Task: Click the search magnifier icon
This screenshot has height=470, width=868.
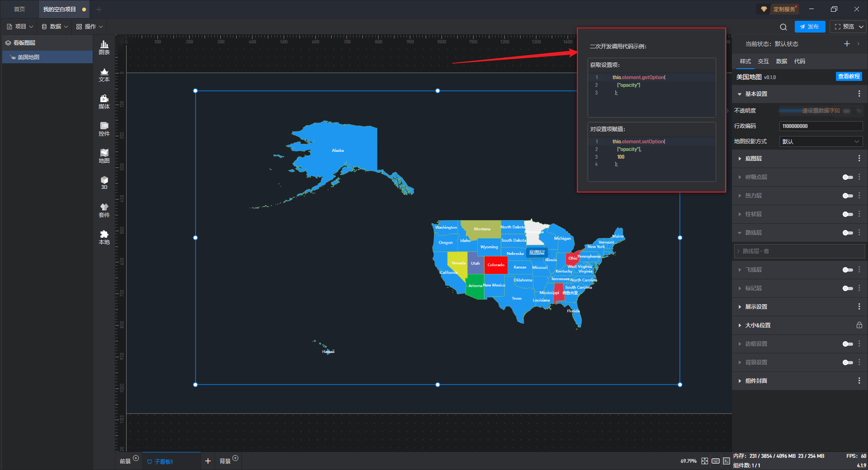Action: 783,27
